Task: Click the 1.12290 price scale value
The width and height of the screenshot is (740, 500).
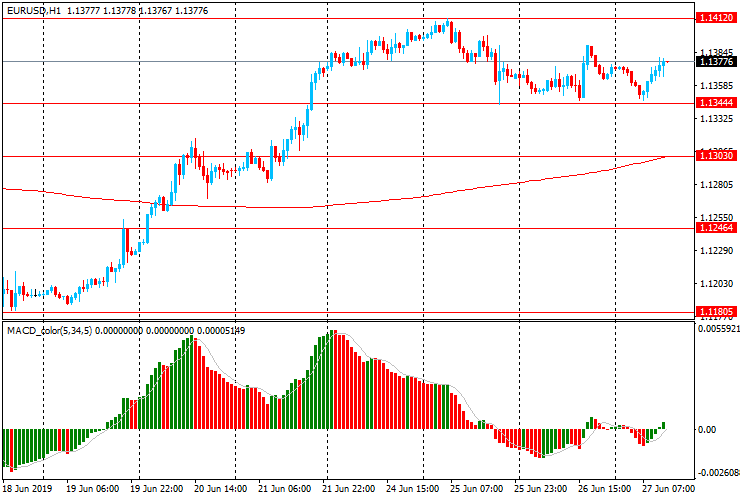Action: 717,251
